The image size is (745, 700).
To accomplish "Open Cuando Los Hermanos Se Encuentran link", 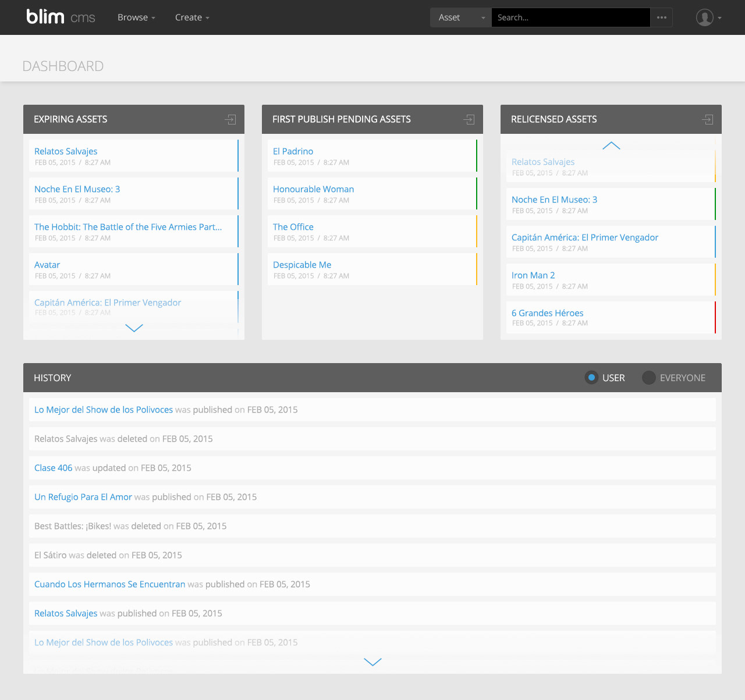I will 110,584.
